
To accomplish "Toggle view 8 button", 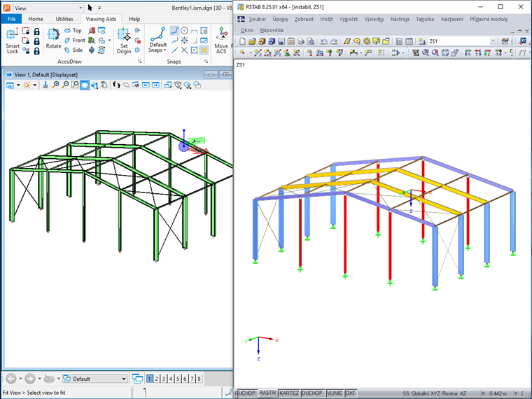I will tap(199, 379).
